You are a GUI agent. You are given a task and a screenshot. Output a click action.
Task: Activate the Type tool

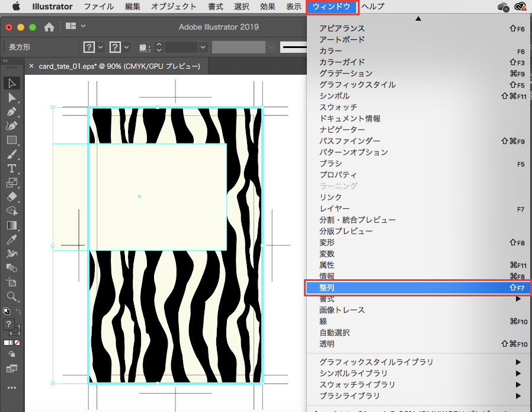point(11,169)
